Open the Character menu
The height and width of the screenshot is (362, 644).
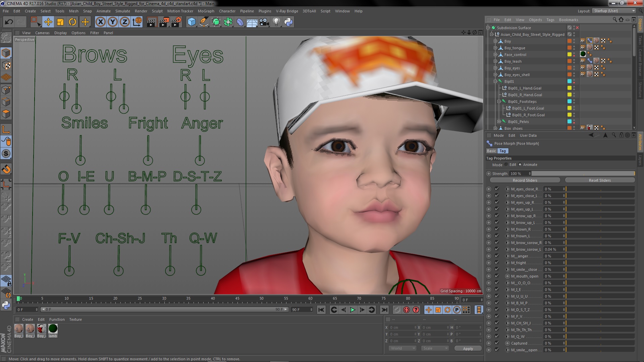pyautogui.click(x=227, y=11)
